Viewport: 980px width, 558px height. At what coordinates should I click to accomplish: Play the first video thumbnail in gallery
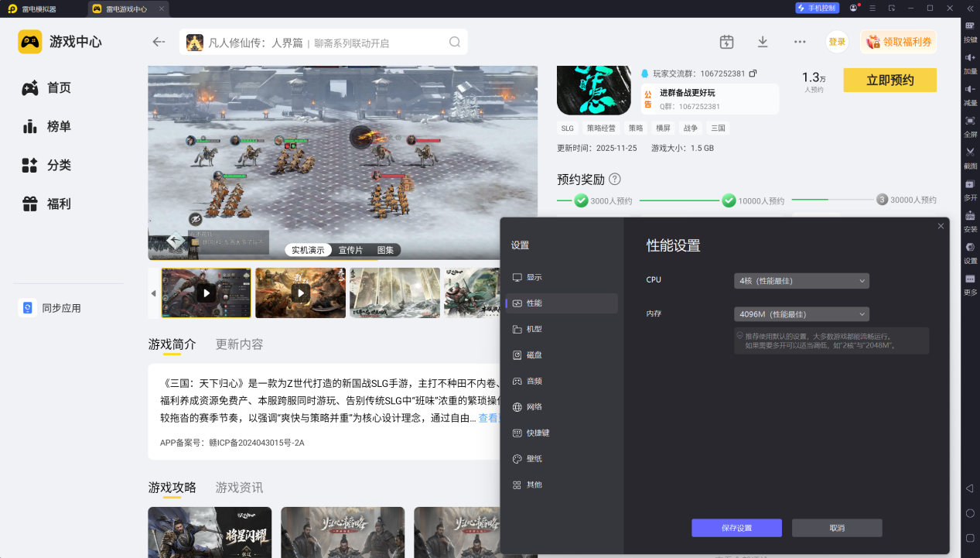(x=206, y=293)
